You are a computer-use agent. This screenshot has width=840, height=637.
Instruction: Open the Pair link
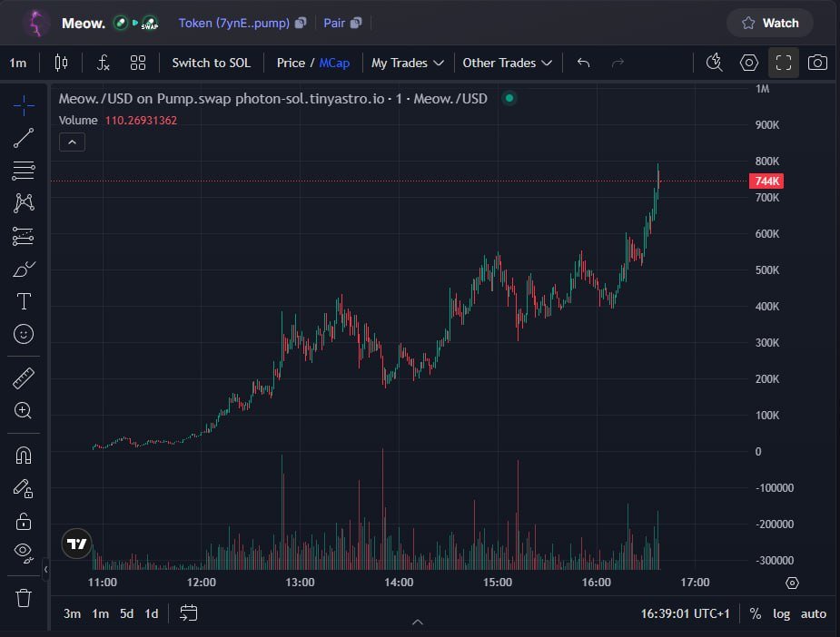334,23
